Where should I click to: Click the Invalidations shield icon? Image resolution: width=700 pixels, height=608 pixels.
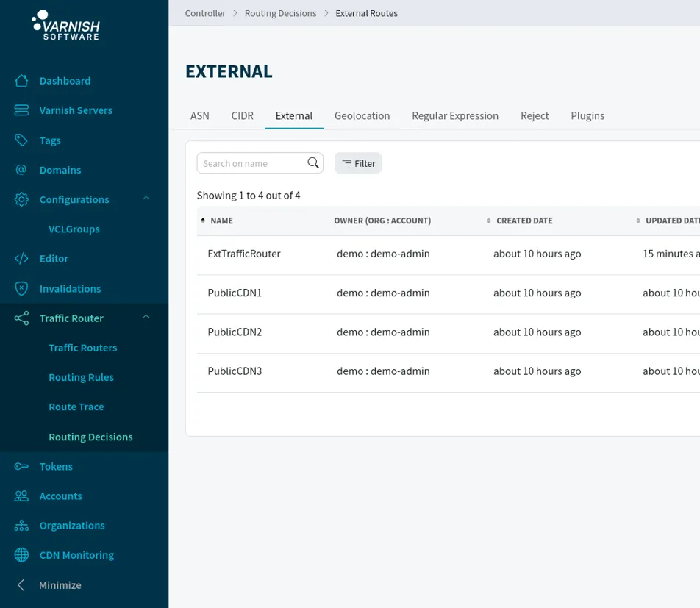(21, 289)
